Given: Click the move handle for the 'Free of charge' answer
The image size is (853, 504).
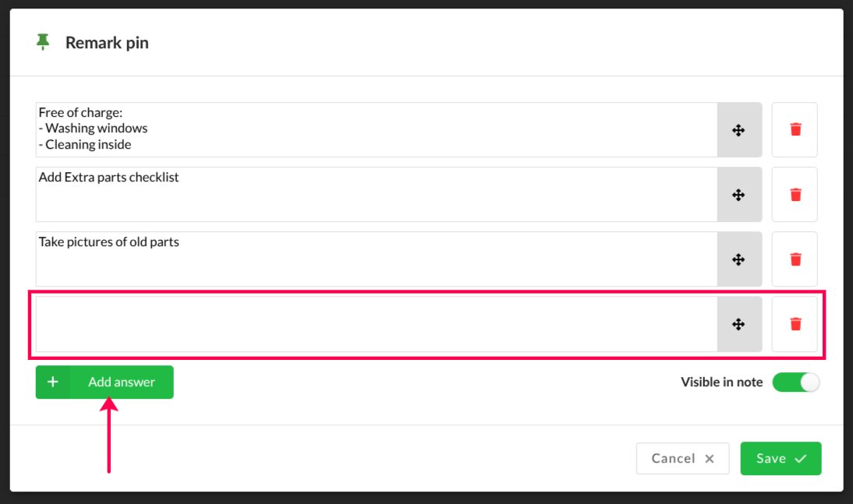Looking at the screenshot, I should coord(738,130).
